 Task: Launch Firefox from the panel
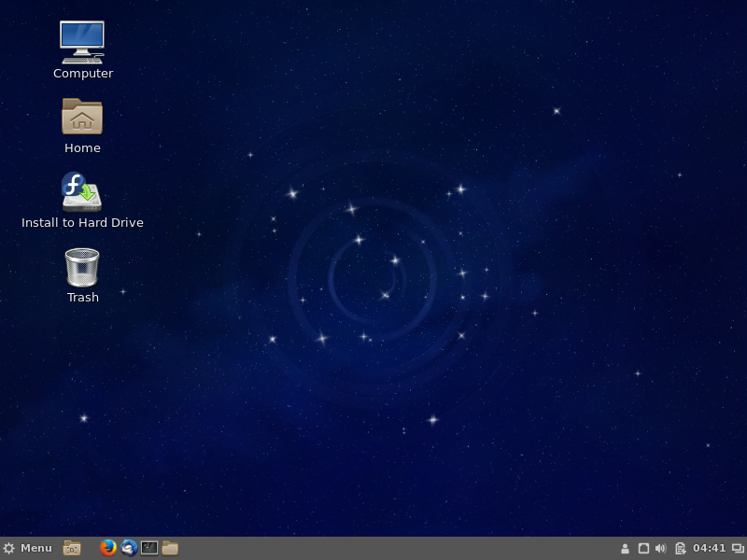pos(108,548)
